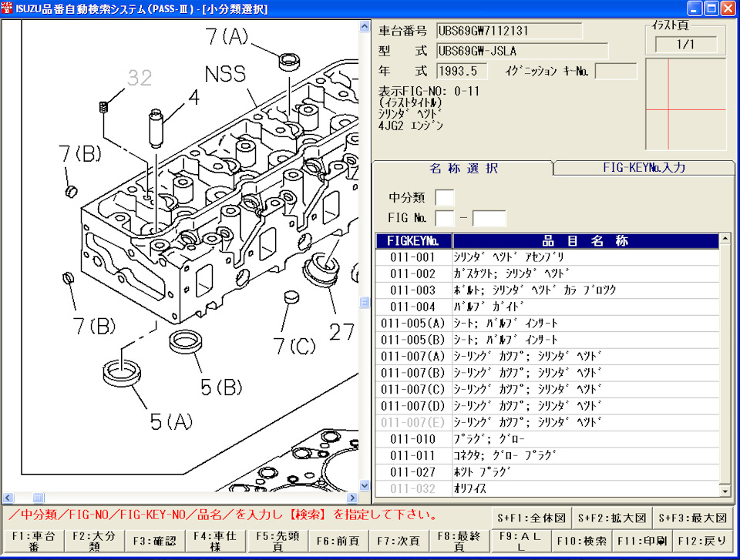Click the diagram scroll down arrow

click(x=365, y=485)
